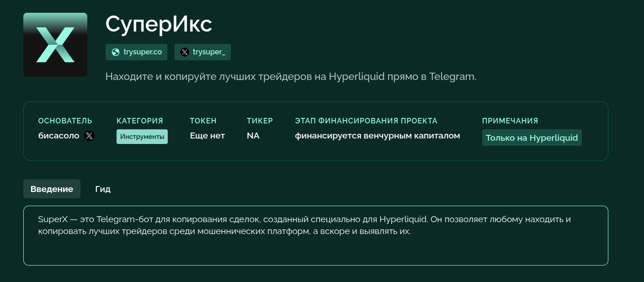The image size is (644, 282).
Task: Click the ticker value NA
Action: point(253,136)
